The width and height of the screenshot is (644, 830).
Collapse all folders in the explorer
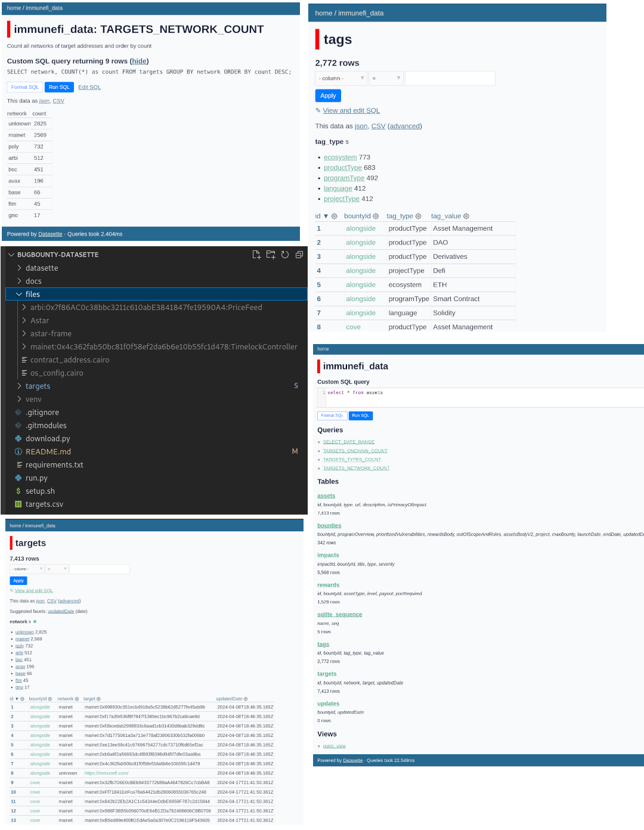click(x=299, y=255)
